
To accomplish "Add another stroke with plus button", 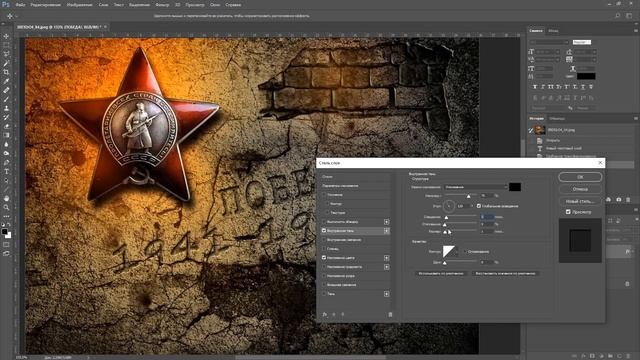I will (x=387, y=222).
